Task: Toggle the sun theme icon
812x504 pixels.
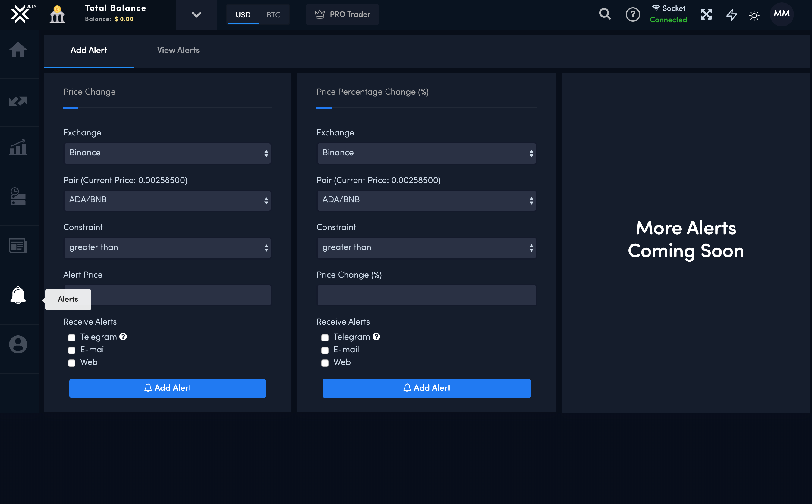Action: pyautogui.click(x=754, y=15)
